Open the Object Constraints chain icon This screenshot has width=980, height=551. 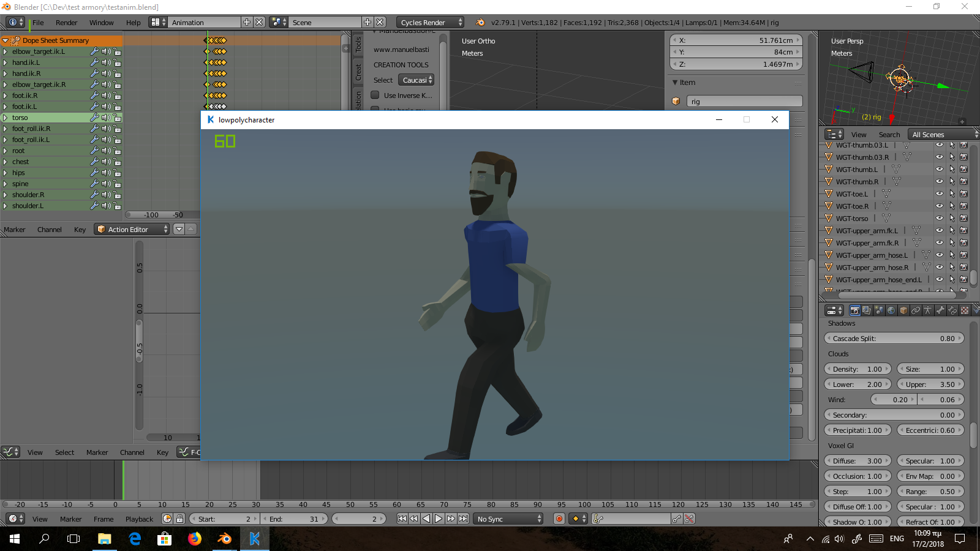tap(916, 310)
